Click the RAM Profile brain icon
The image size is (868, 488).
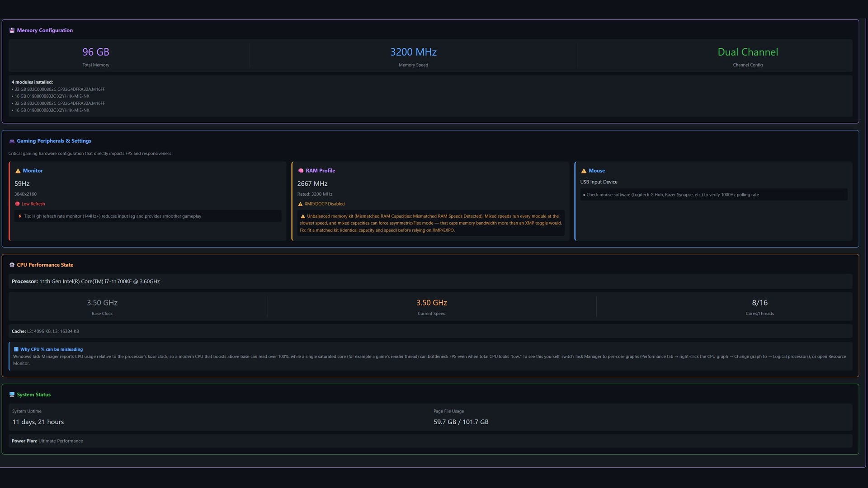[301, 171]
